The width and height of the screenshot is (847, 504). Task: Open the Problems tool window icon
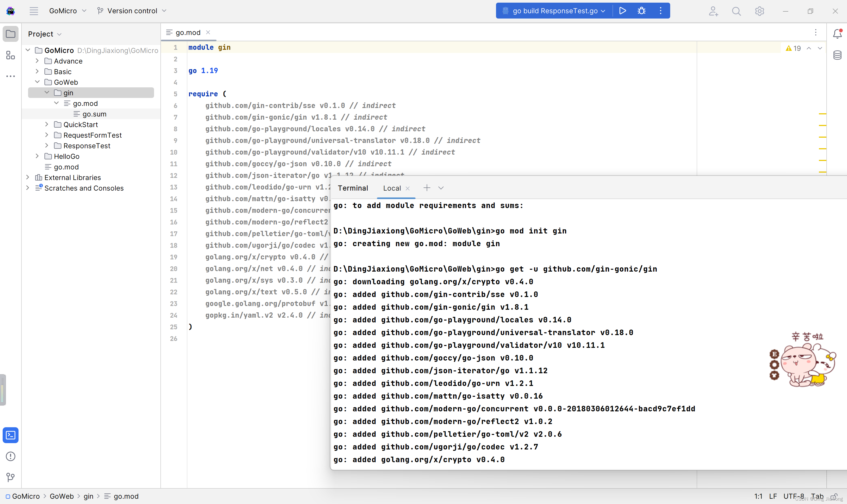click(x=11, y=456)
